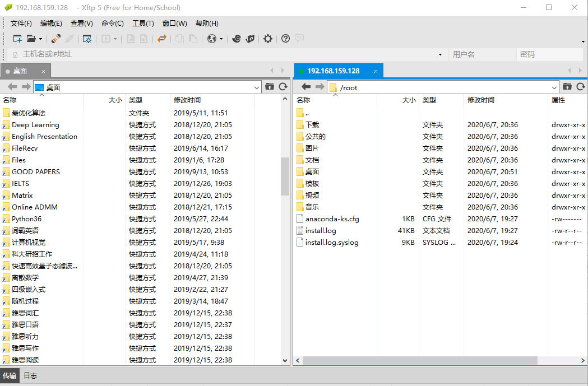
Task: Sort local files by 类型 column
Action: [x=147, y=100]
